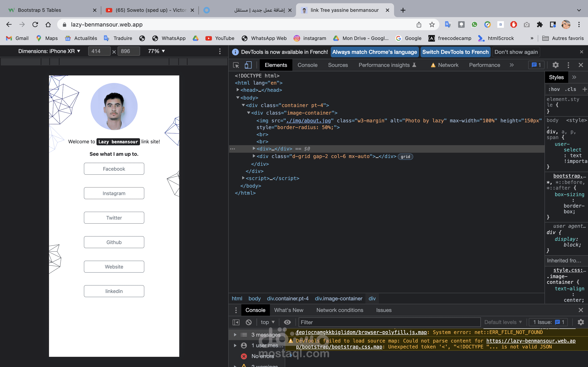Reload the page
588x367 pixels.
[35, 24]
